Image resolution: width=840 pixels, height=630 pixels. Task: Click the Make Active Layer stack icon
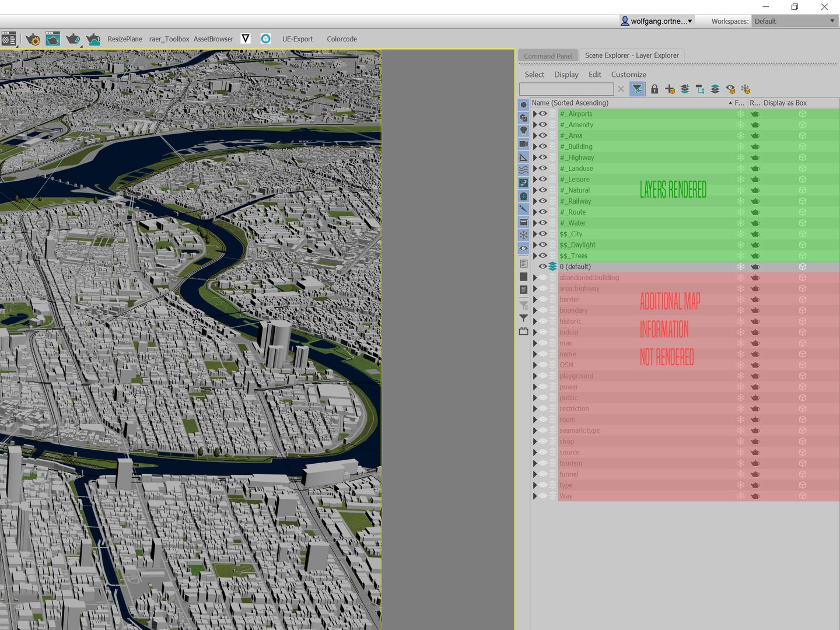[x=715, y=89]
